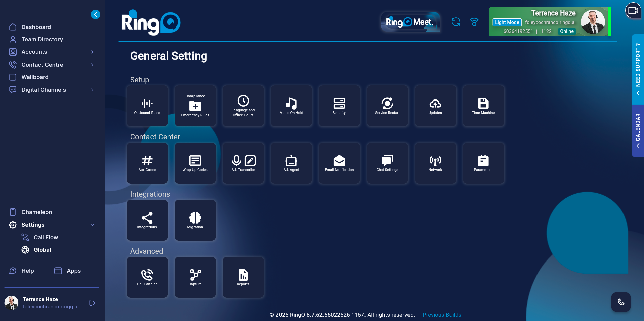Select the Time Machine setting
This screenshot has height=321, width=644.
point(483,106)
